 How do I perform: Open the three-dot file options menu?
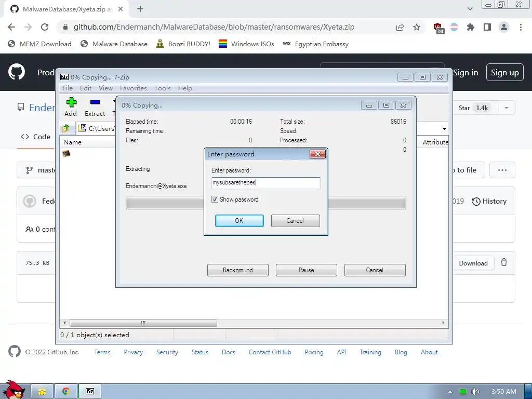(502, 170)
